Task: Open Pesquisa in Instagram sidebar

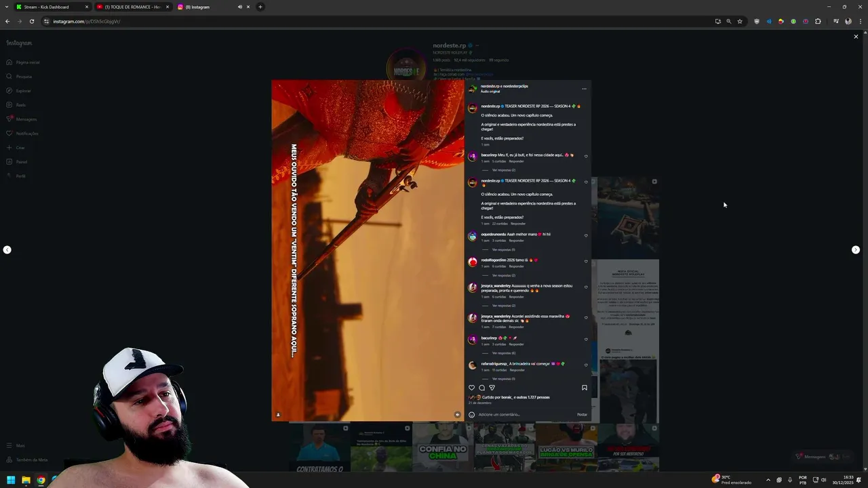Action: pyautogui.click(x=19, y=77)
